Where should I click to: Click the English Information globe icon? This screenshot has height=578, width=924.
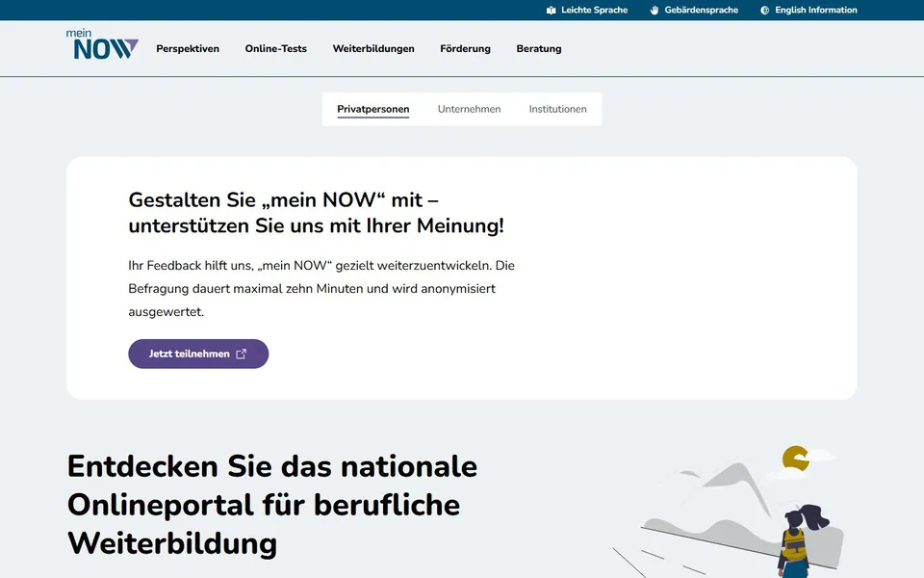pyautogui.click(x=765, y=10)
